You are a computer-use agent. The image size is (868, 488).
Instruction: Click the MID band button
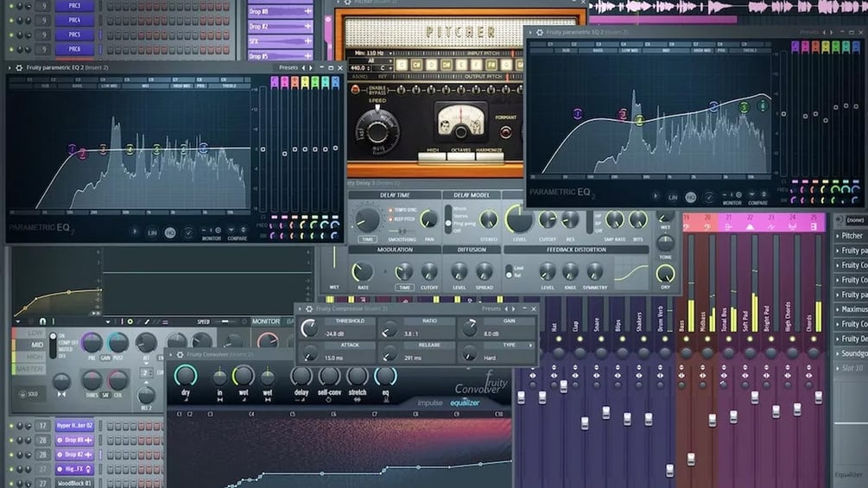pos(29,345)
